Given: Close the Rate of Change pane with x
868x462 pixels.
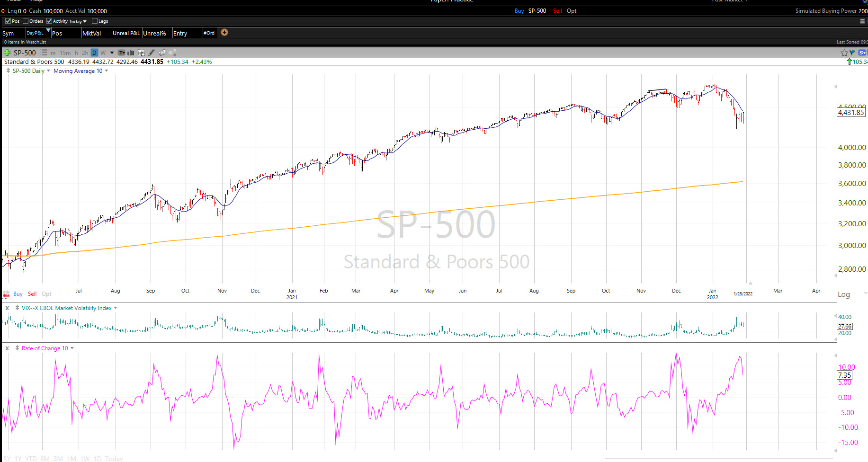Looking at the screenshot, I should coord(7,348).
